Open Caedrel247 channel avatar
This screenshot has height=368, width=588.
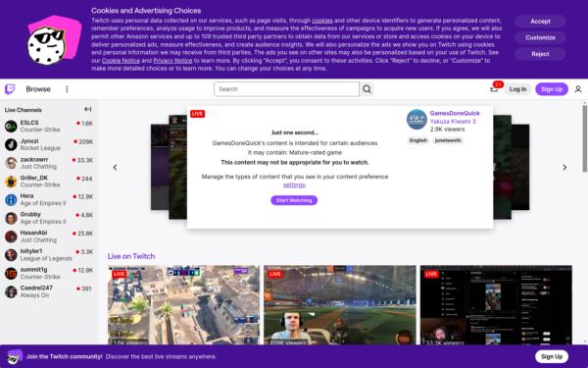pos(11,291)
